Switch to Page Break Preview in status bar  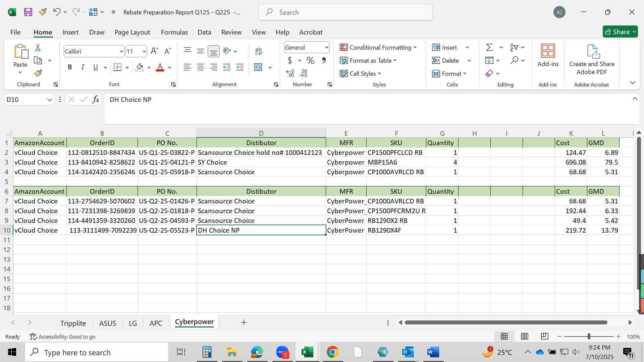click(545, 336)
